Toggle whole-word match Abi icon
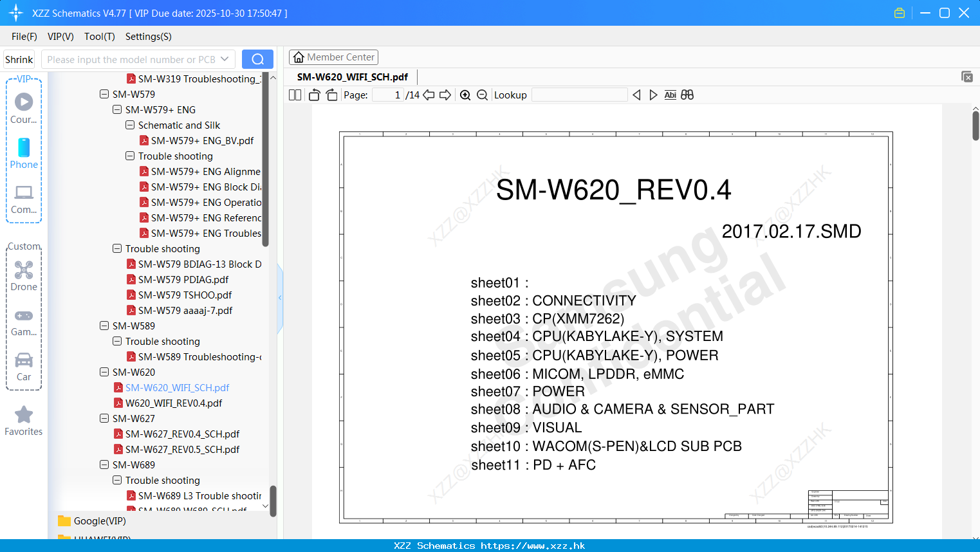The image size is (980, 552). coord(670,95)
